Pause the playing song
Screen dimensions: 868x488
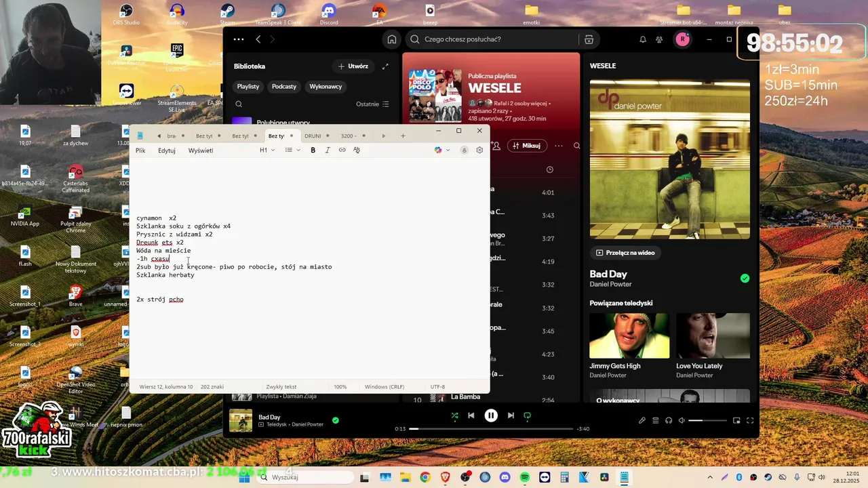491,415
